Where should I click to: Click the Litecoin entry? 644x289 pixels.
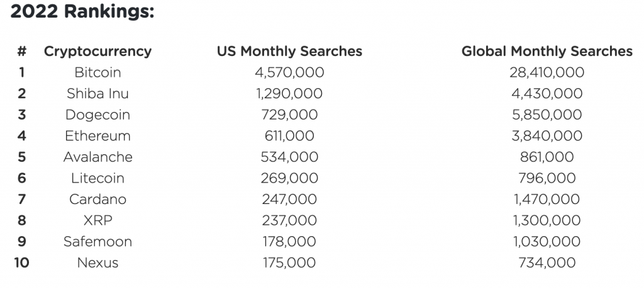point(97,178)
